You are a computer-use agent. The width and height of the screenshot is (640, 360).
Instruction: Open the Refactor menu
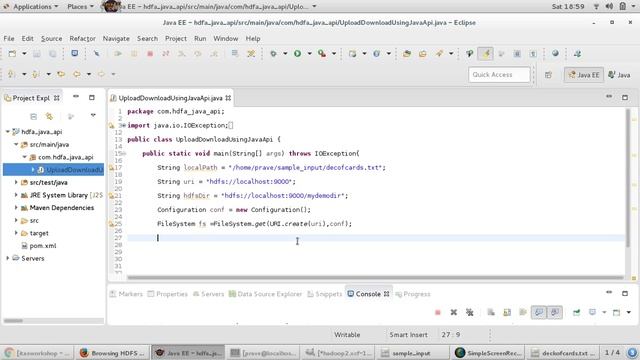pyautogui.click(x=82, y=38)
